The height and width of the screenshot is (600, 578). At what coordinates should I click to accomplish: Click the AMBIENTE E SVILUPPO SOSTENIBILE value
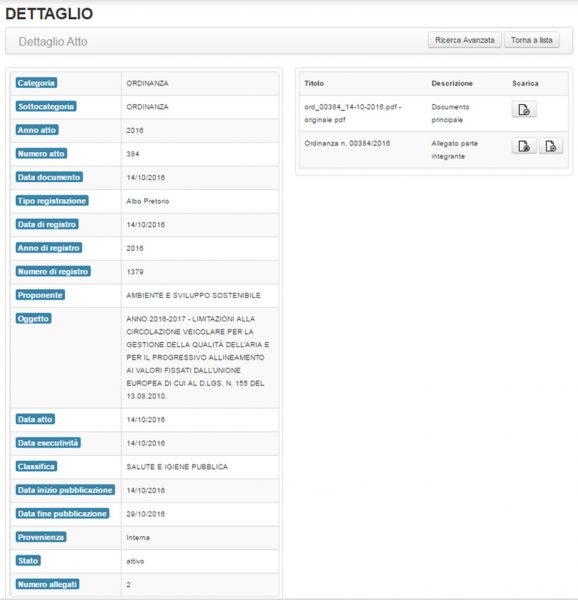194,295
